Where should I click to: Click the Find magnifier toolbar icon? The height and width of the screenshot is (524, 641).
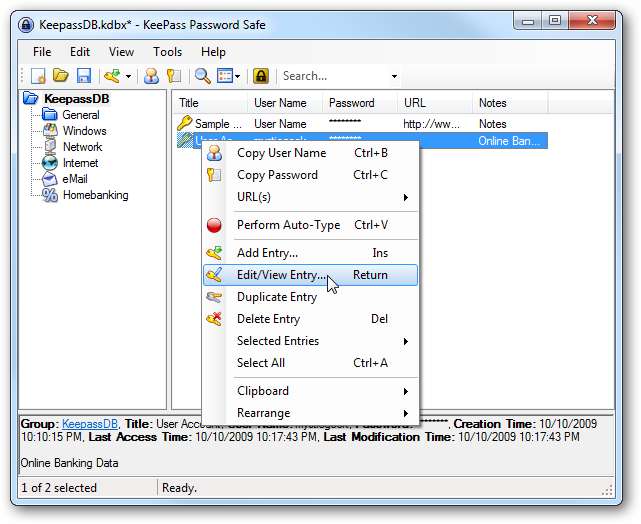click(202, 76)
